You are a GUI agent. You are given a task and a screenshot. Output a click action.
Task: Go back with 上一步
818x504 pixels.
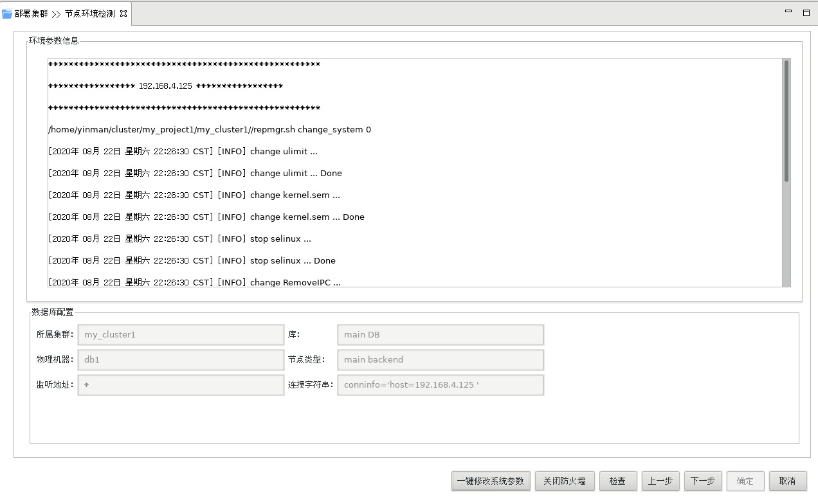pyautogui.click(x=660, y=481)
